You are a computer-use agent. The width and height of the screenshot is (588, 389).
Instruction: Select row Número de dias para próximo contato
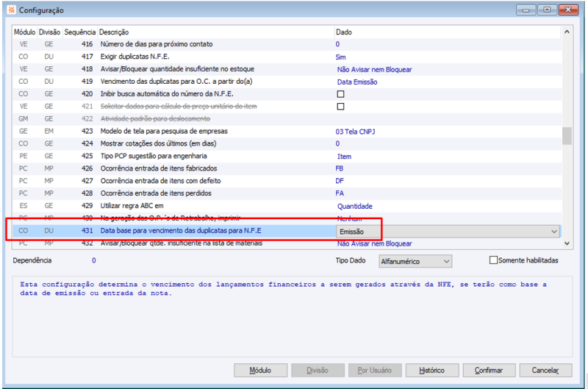(x=287, y=44)
